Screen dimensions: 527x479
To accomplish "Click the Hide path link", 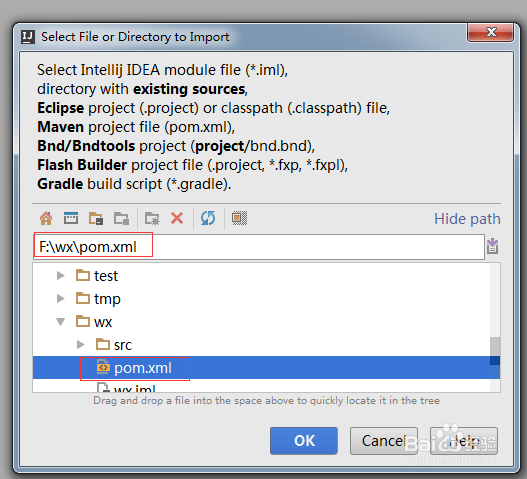I will pos(467,219).
